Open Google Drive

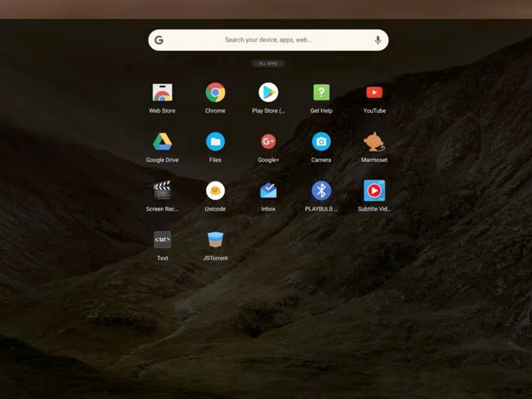pos(162,142)
